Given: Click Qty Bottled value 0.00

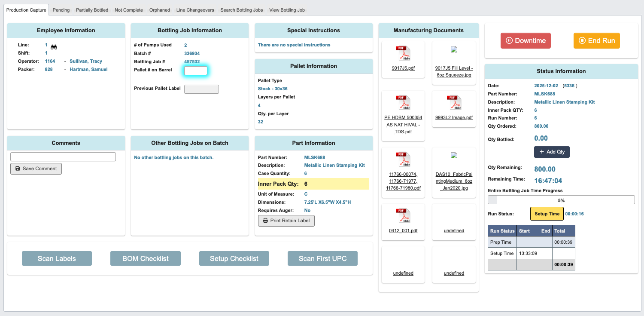Looking at the screenshot, I should pyautogui.click(x=541, y=138).
